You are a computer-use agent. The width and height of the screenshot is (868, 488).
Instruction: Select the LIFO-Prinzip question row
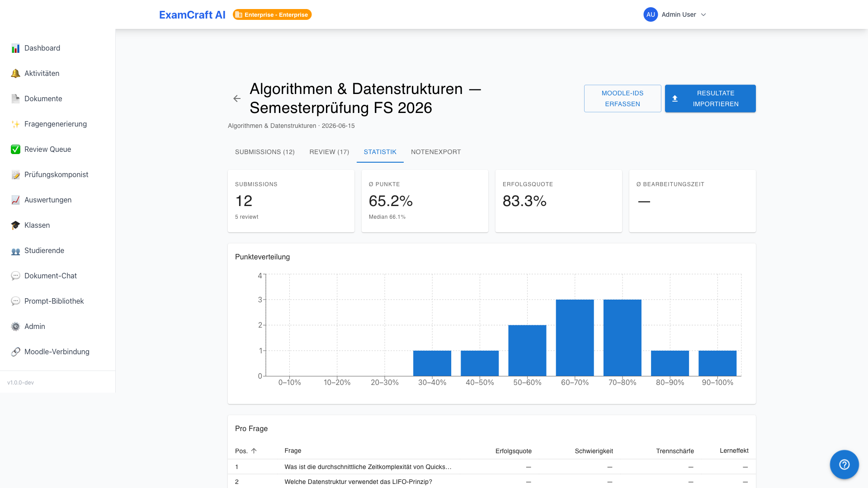492,481
